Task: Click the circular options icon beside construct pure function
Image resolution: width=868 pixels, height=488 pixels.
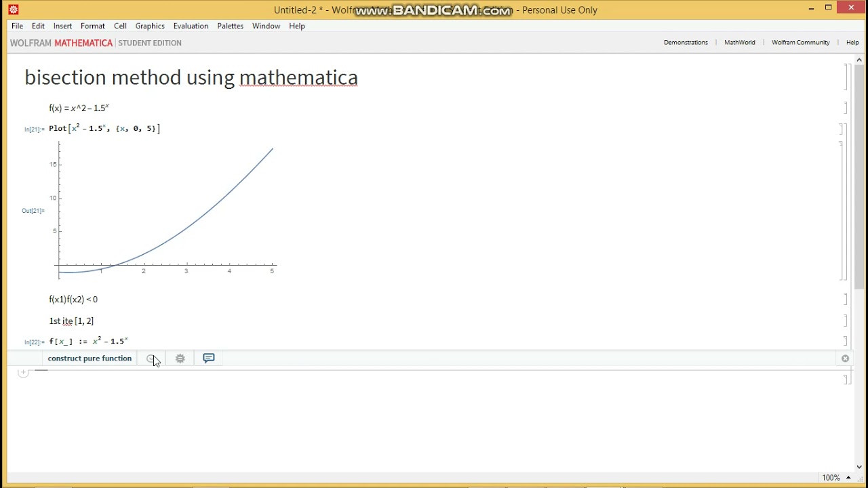Action: (151, 359)
